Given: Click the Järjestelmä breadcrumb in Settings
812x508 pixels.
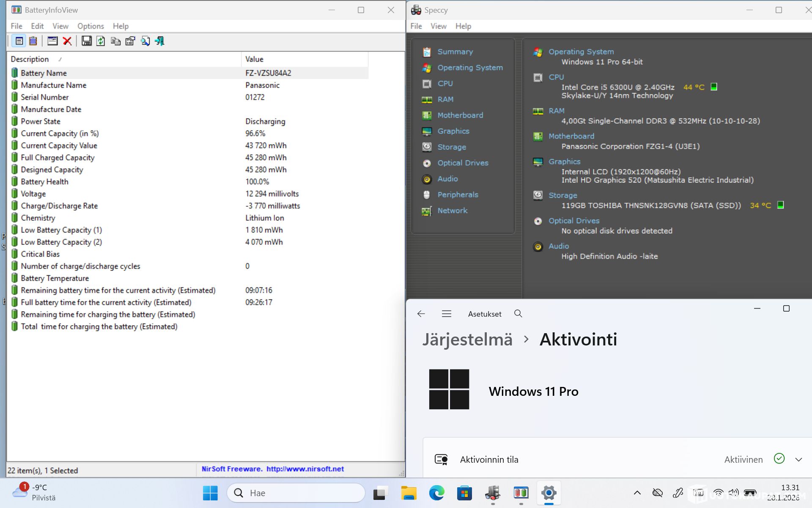Looking at the screenshot, I should coord(467,340).
